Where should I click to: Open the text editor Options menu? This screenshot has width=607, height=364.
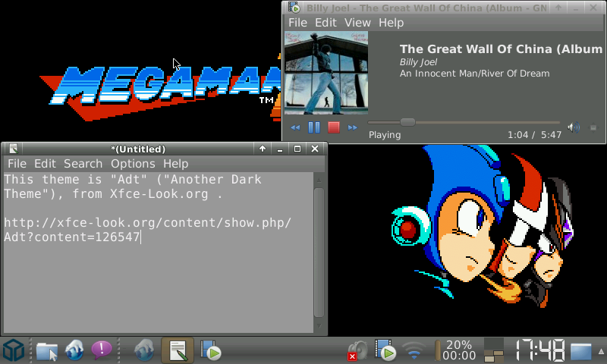tap(133, 164)
